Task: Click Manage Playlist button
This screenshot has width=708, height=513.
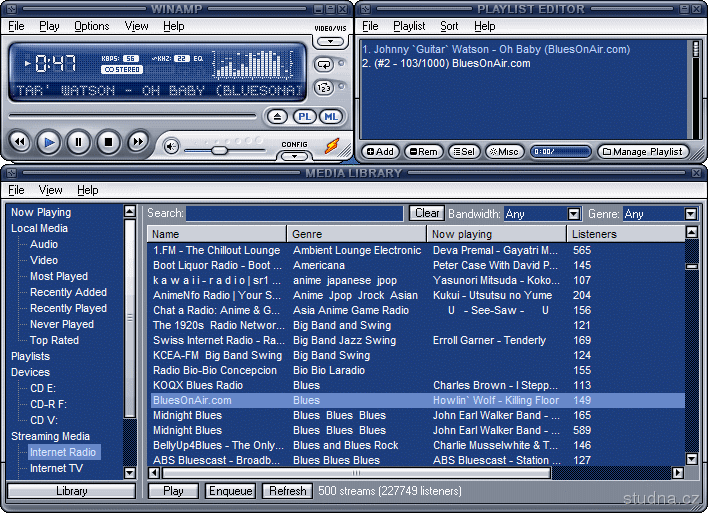Action: click(x=643, y=152)
